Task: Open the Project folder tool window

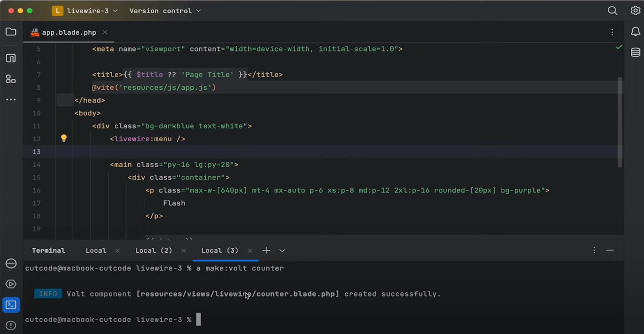Action: [x=11, y=32]
